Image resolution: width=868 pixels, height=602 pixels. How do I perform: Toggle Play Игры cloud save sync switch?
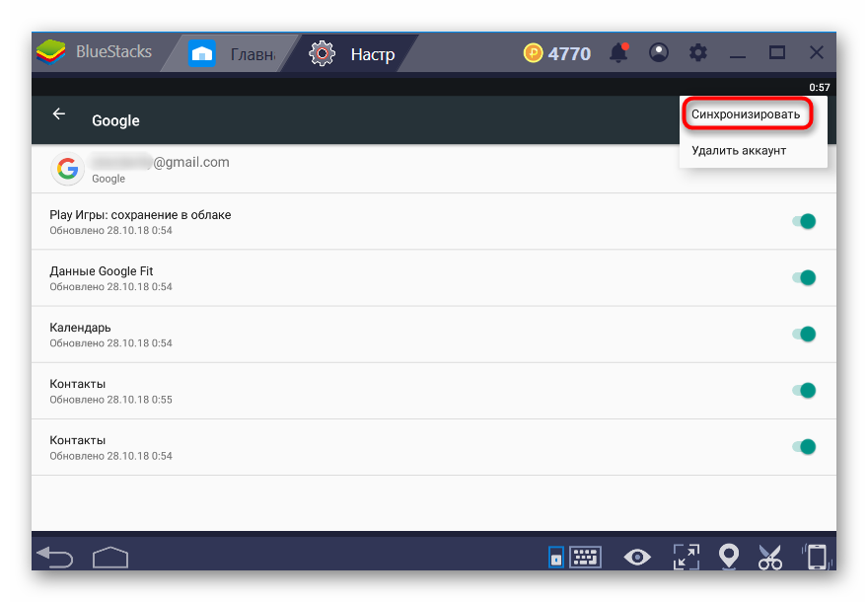tap(805, 221)
